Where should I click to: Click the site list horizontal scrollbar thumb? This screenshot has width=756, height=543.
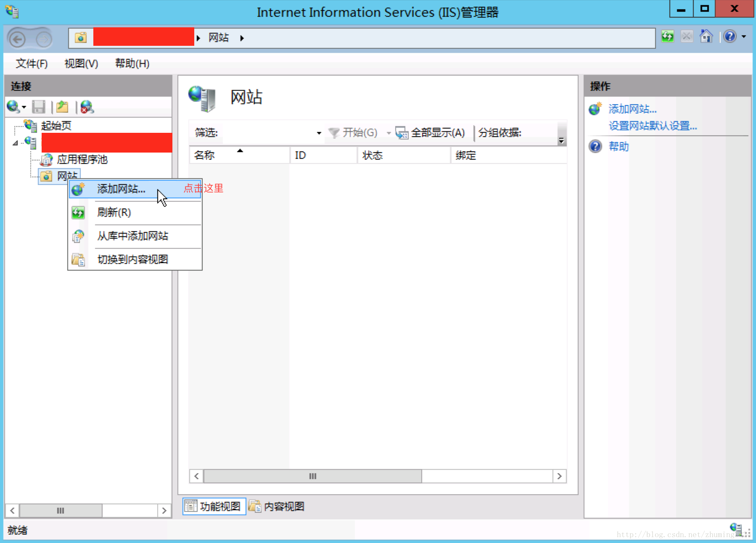pyautogui.click(x=312, y=476)
